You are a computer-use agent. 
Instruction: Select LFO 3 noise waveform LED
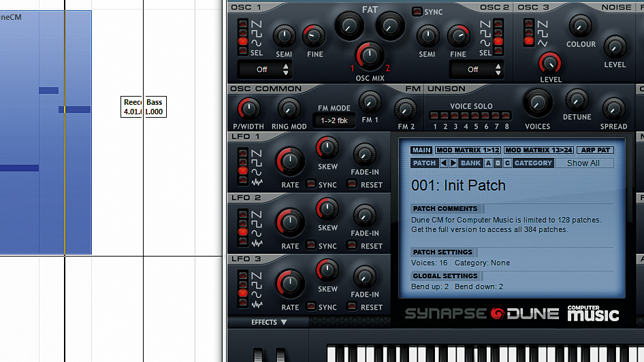(243, 303)
